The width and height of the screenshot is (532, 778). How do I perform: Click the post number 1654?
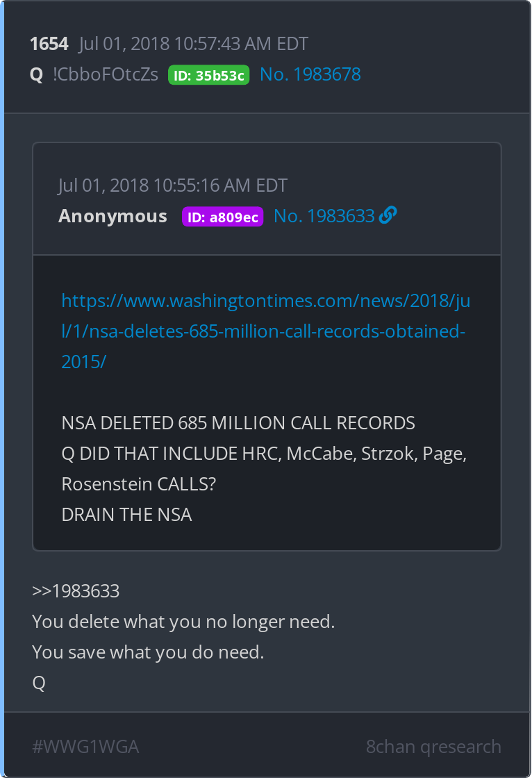[x=49, y=44]
